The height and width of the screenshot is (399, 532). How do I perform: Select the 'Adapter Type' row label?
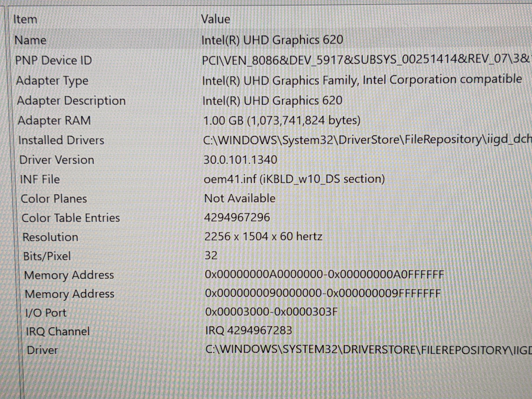(52, 81)
